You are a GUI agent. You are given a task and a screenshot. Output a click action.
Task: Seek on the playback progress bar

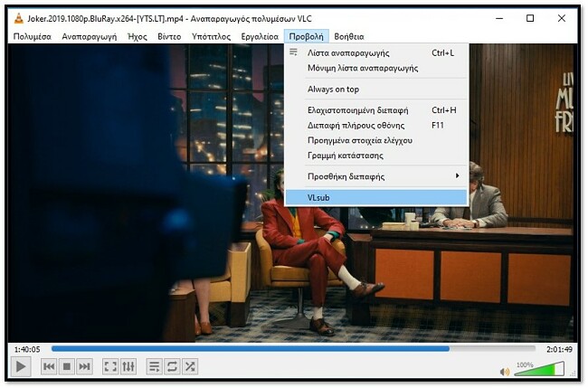[x=294, y=349]
